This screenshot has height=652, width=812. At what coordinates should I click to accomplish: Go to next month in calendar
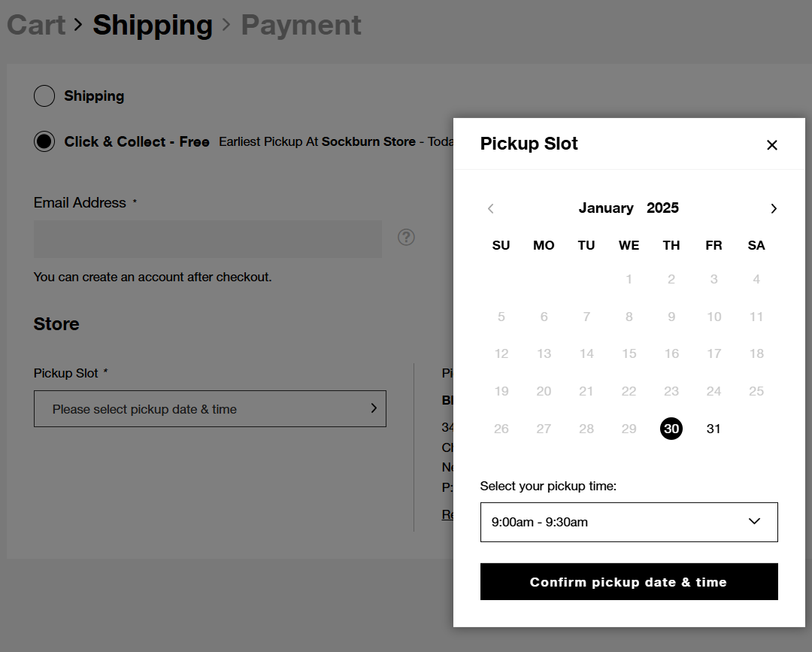coord(774,208)
